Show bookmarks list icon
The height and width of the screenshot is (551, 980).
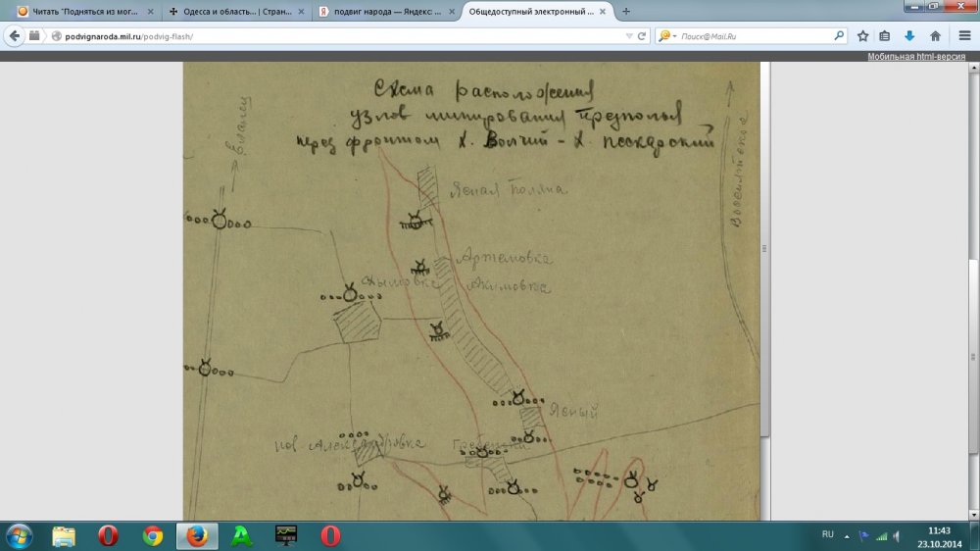(884, 36)
